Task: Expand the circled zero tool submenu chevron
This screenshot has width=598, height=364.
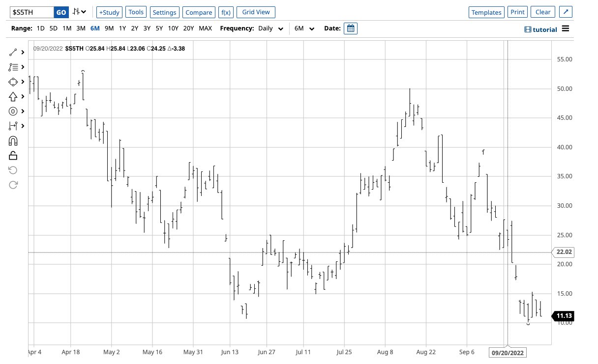Action: click(x=23, y=112)
